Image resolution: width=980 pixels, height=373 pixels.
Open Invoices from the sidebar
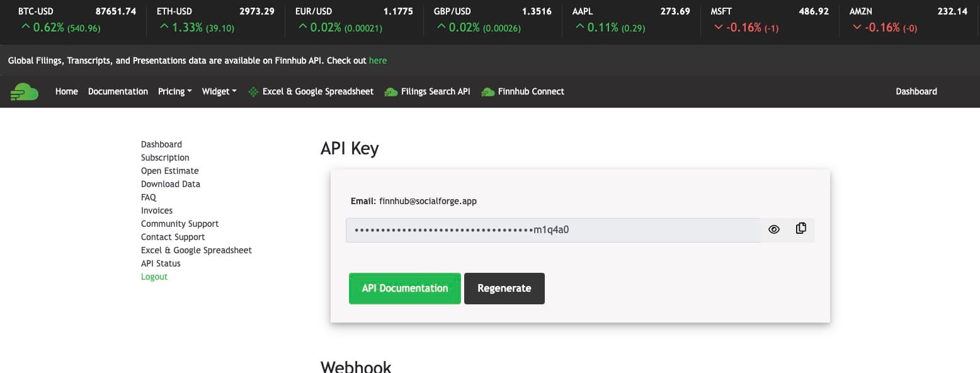156,210
